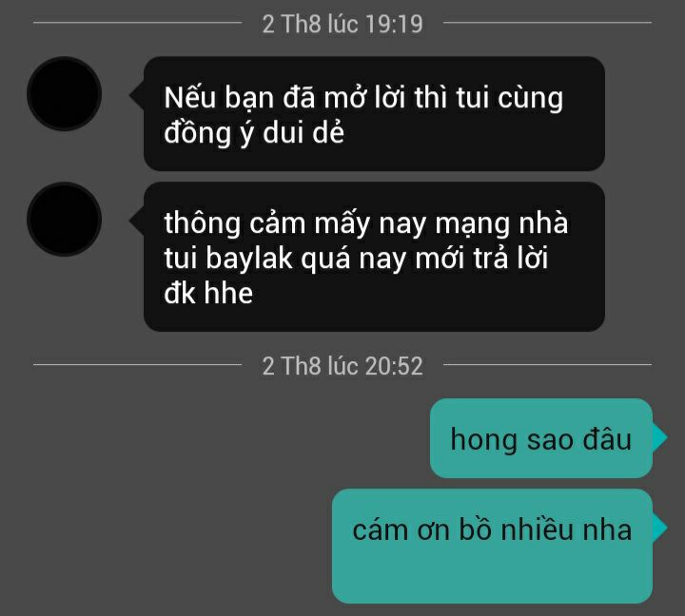Click the divider line right of 20:52 timestamp

(x=547, y=364)
